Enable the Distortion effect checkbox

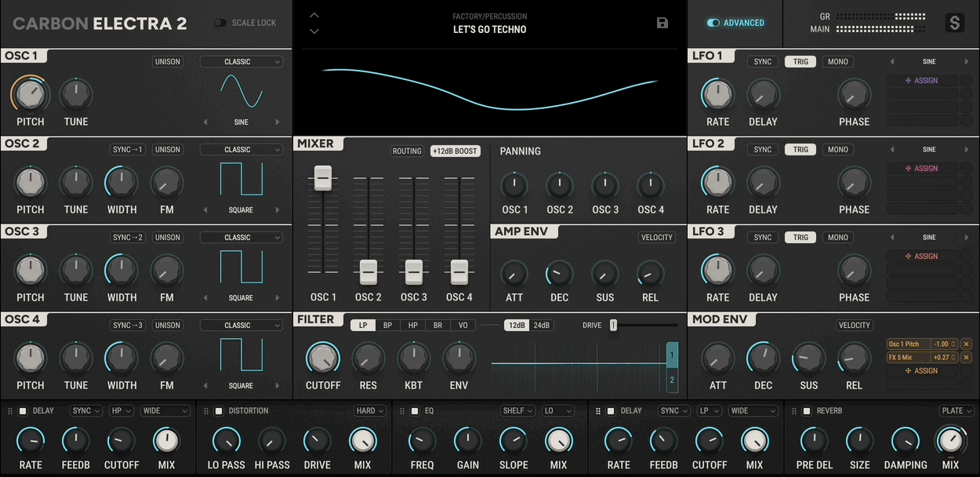click(x=219, y=411)
